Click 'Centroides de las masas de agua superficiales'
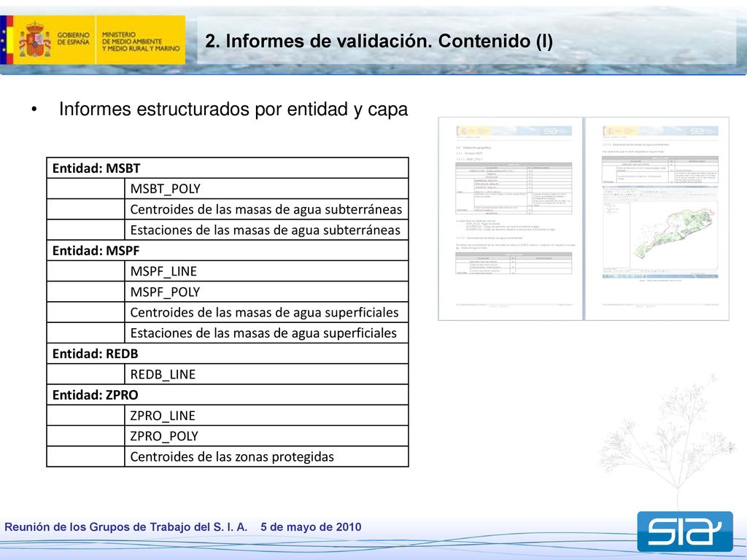The width and height of the screenshot is (747, 560). tap(267, 312)
